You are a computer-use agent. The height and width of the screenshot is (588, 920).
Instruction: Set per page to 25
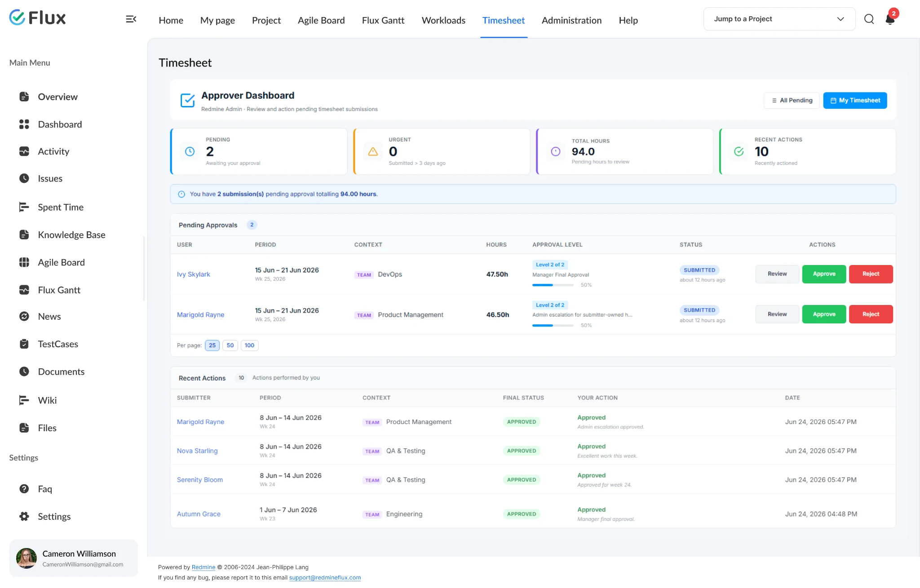click(212, 345)
